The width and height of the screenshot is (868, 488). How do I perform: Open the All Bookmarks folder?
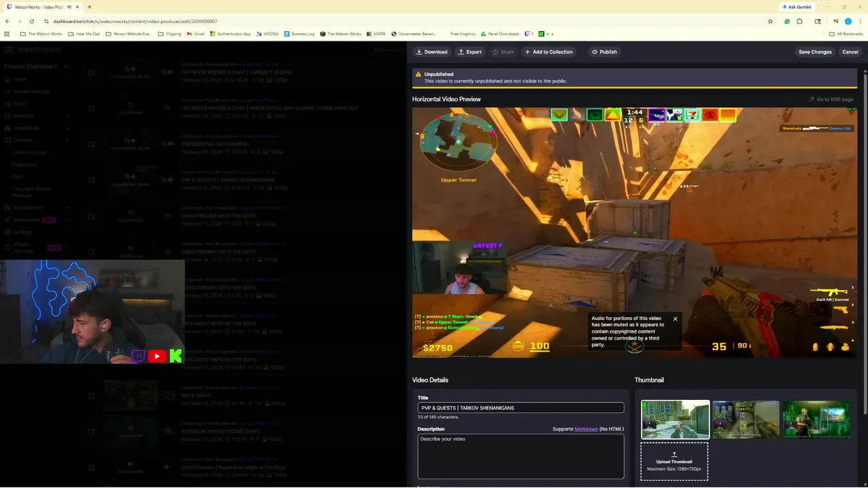[x=846, y=34]
